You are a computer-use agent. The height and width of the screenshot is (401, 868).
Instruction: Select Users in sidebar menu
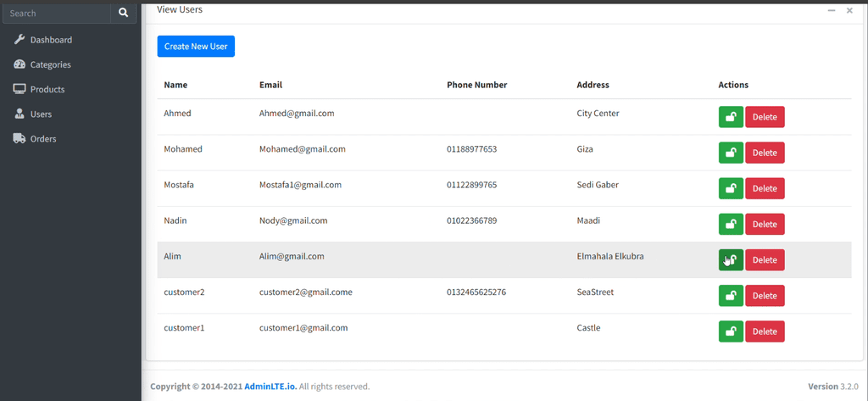coord(41,114)
